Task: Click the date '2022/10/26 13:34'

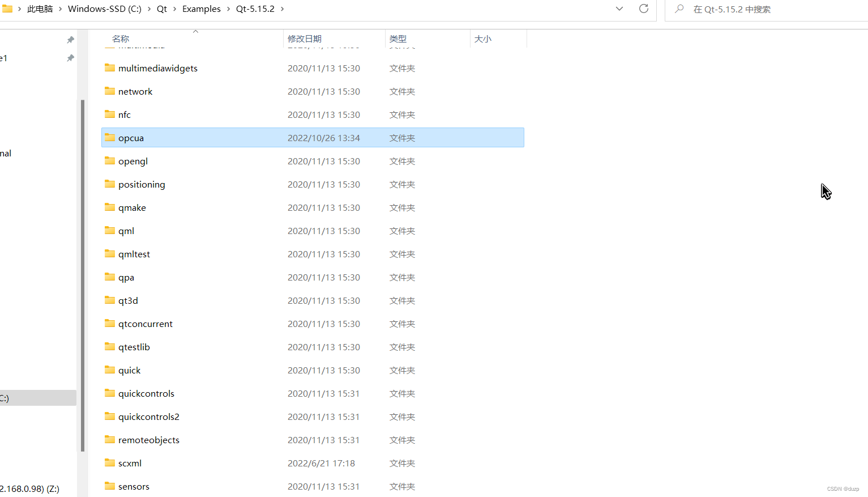Action: tap(324, 138)
